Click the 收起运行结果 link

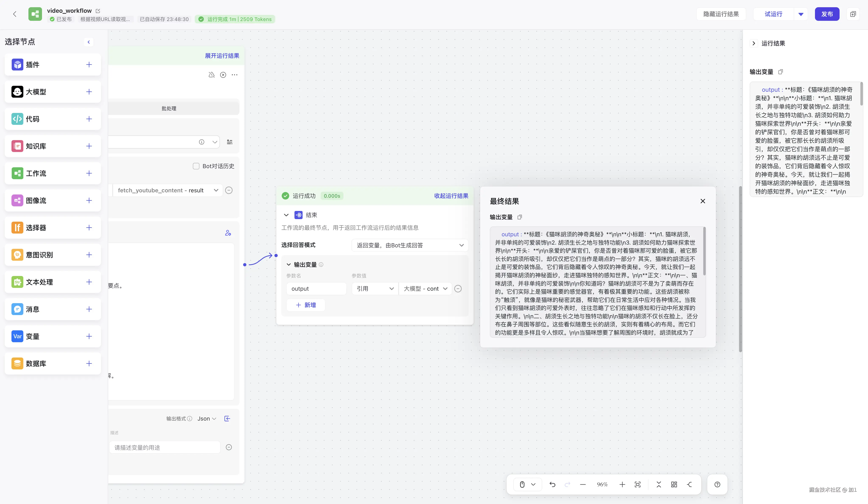(x=451, y=196)
